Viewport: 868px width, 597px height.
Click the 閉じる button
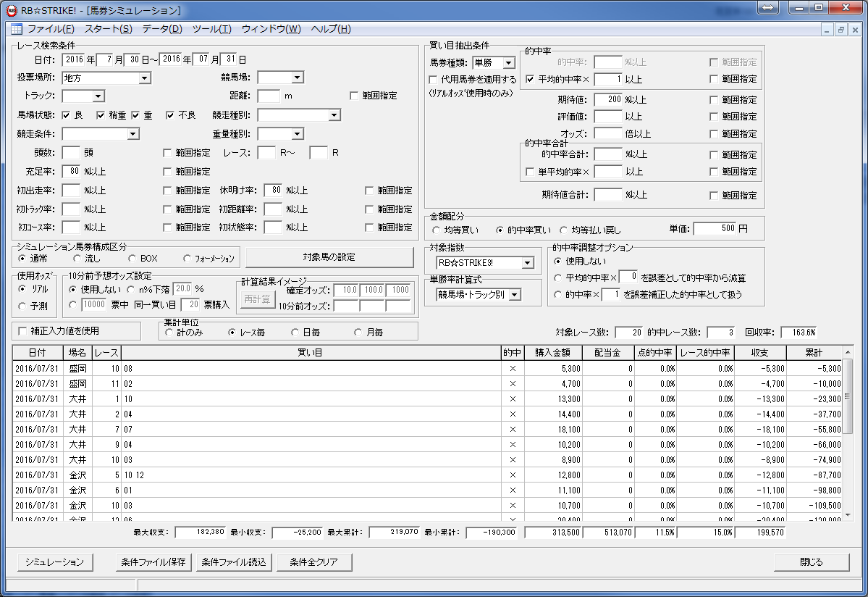click(812, 562)
